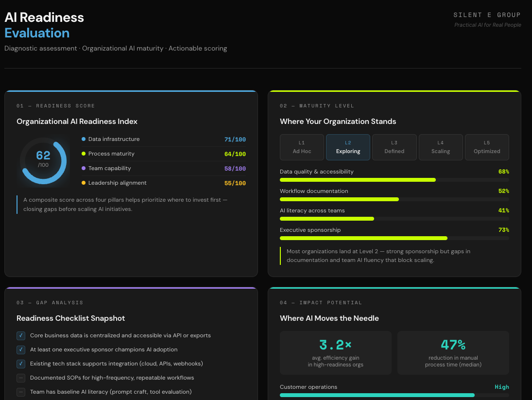Select the purple Team capability dot icon

click(84, 168)
